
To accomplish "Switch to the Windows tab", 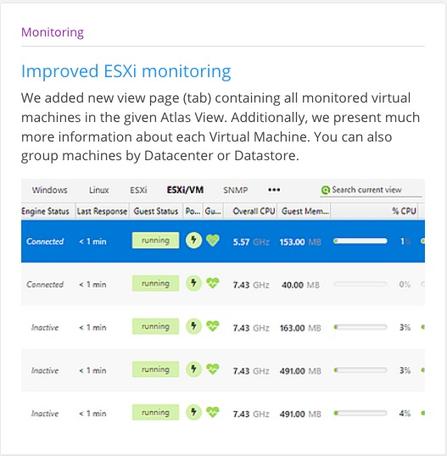I will (x=50, y=190).
